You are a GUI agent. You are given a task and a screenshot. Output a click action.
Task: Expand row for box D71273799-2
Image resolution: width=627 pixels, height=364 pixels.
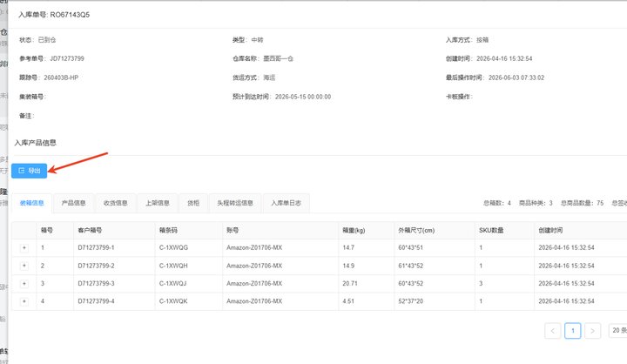click(x=24, y=266)
